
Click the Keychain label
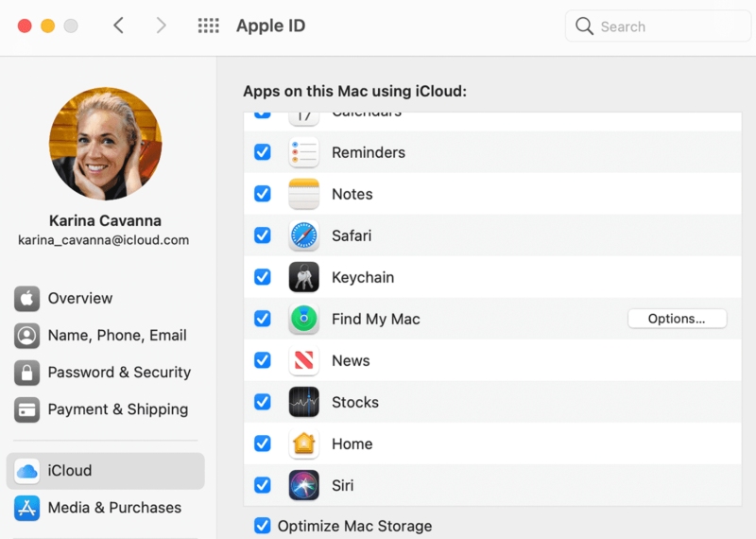(363, 277)
